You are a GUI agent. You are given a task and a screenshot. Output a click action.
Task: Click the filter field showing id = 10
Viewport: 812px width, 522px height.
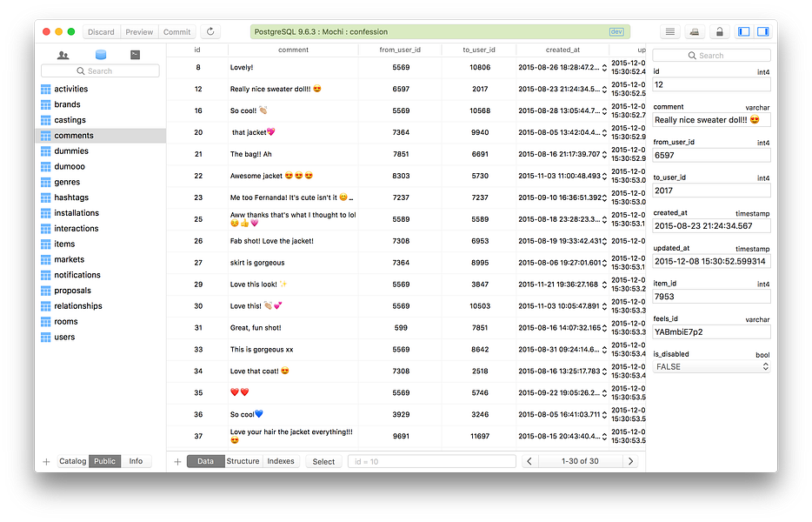click(432, 461)
